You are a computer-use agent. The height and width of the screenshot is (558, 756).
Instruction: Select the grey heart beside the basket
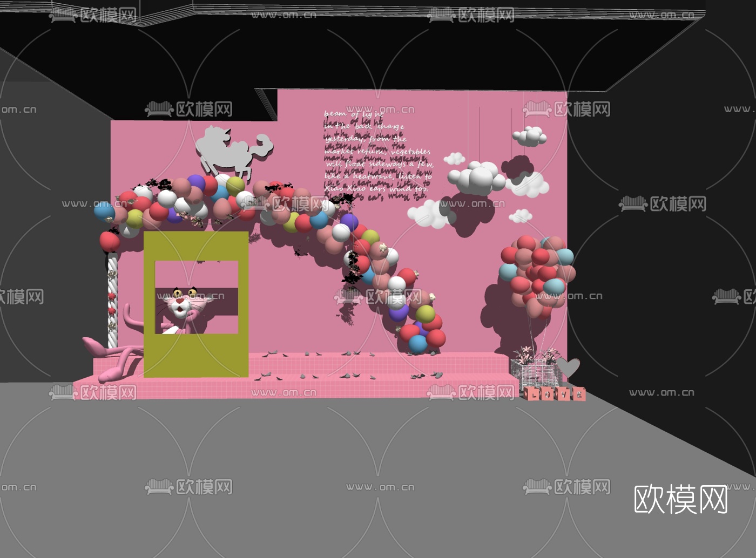pyautogui.click(x=568, y=367)
